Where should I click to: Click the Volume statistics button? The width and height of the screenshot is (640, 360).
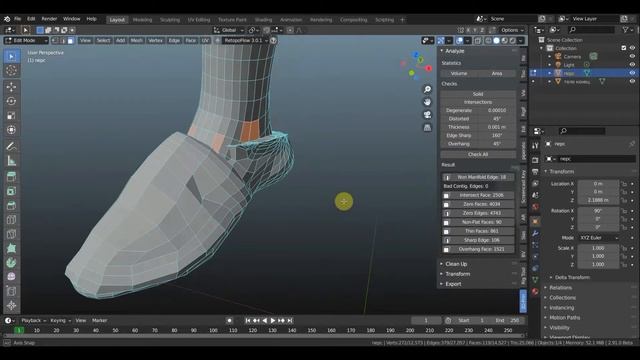click(459, 73)
